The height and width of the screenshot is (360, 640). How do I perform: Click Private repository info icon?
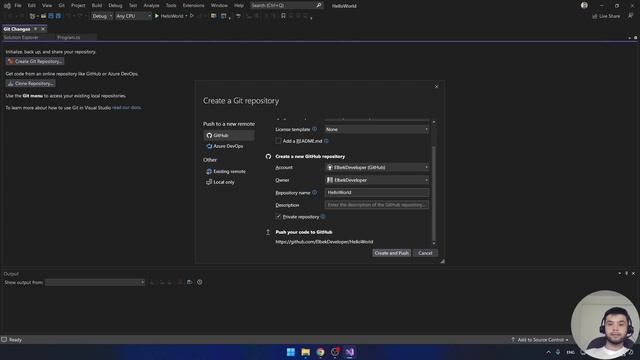pyautogui.click(x=323, y=217)
